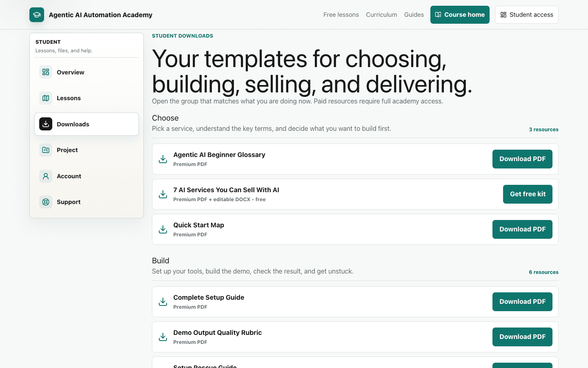
Task: Click download icon beside Demo Output Quality Rubric
Action: [163, 337]
